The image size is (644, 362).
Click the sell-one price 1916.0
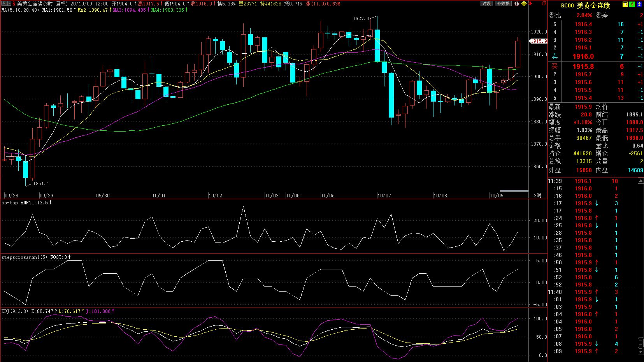coord(583,56)
